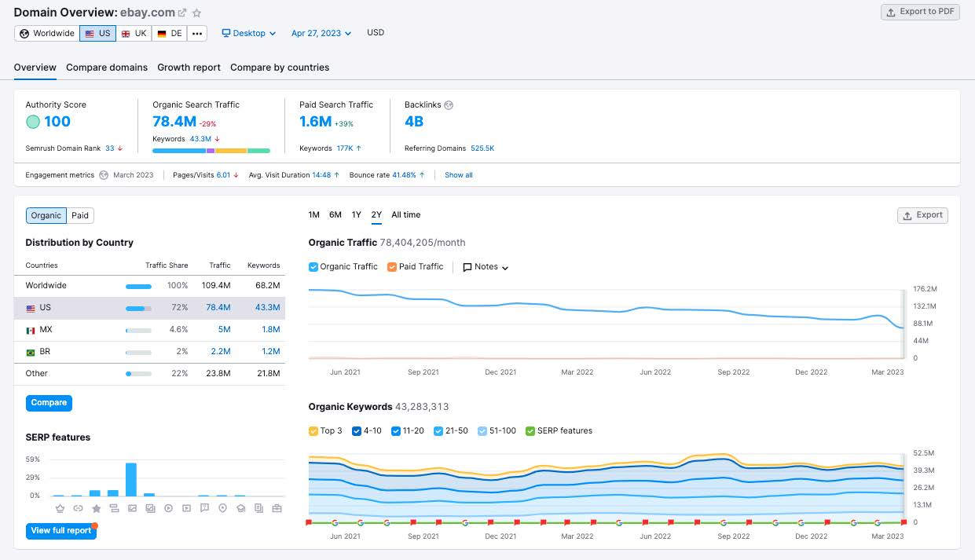
Task: Select the 1M time range
Action: tap(314, 215)
